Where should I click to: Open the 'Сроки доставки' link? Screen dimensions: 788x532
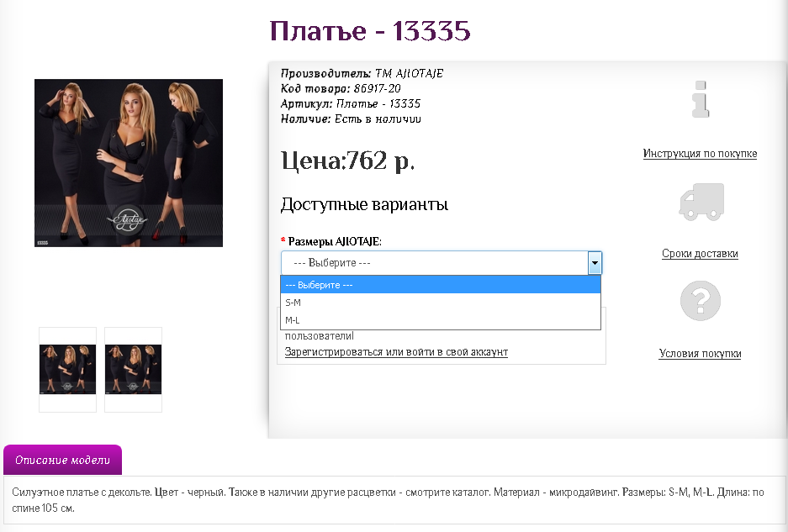tap(700, 254)
